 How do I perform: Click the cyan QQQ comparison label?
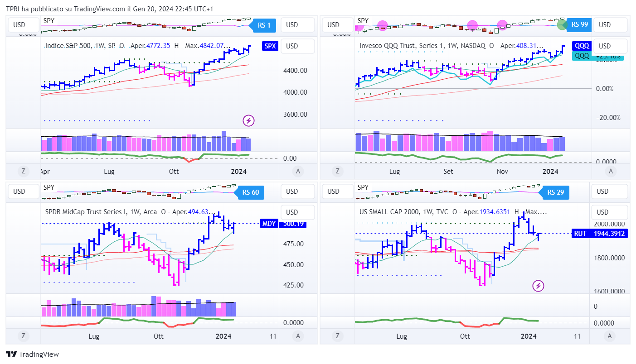coord(582,56)
